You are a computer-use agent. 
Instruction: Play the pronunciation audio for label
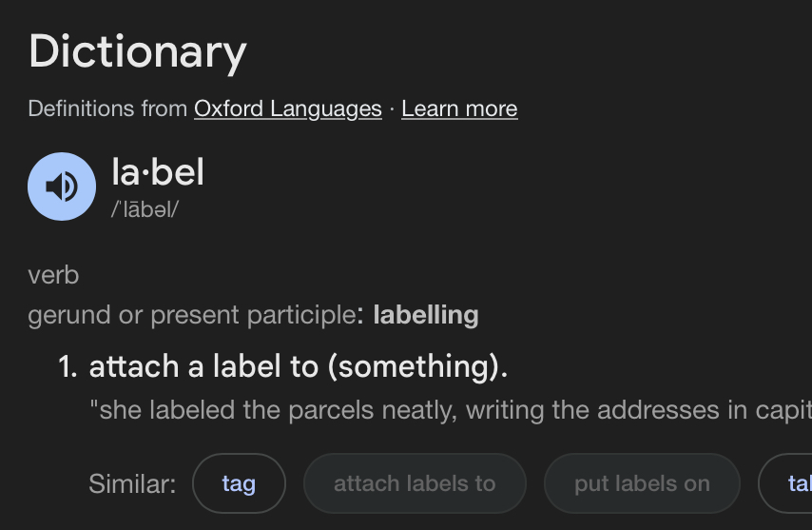[x=62, y=186]
